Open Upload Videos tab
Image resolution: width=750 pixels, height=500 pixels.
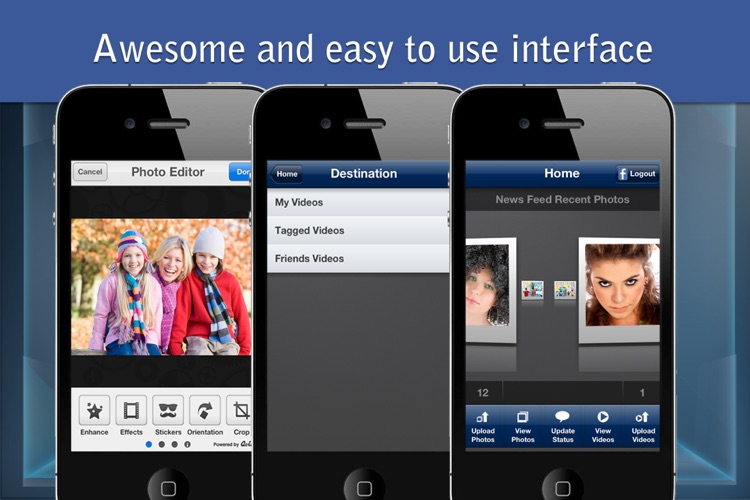[x=642, y=427]
